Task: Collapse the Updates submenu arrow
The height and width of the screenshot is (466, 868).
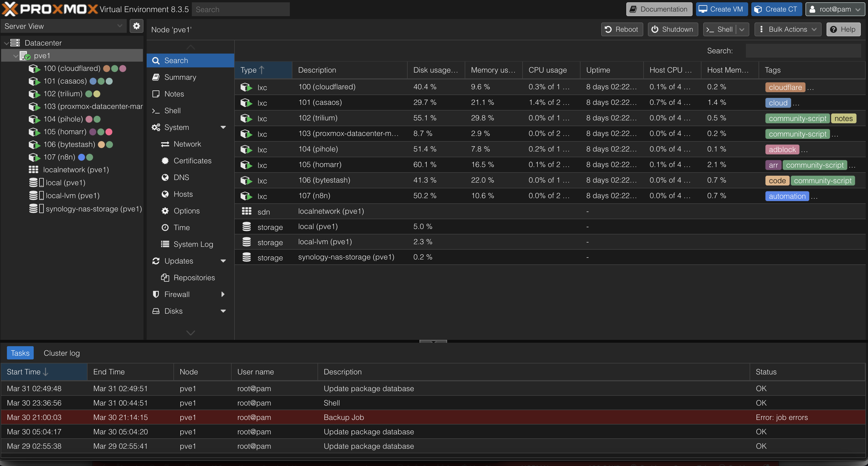Action: [x=223, y=261]
